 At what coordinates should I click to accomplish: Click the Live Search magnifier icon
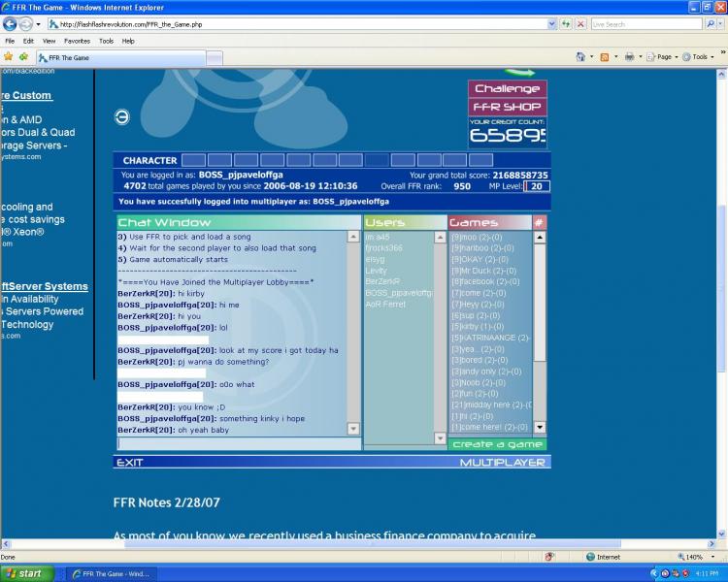(x=710, y=24)
